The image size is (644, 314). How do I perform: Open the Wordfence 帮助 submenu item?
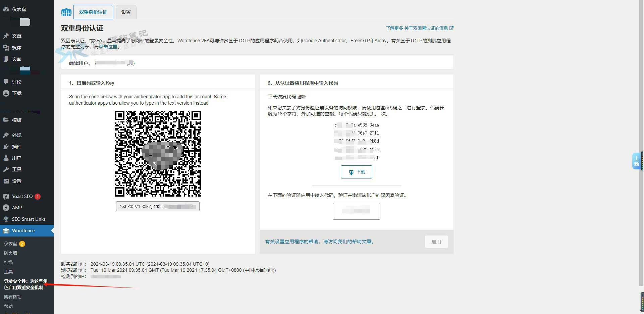coord(8,306)
